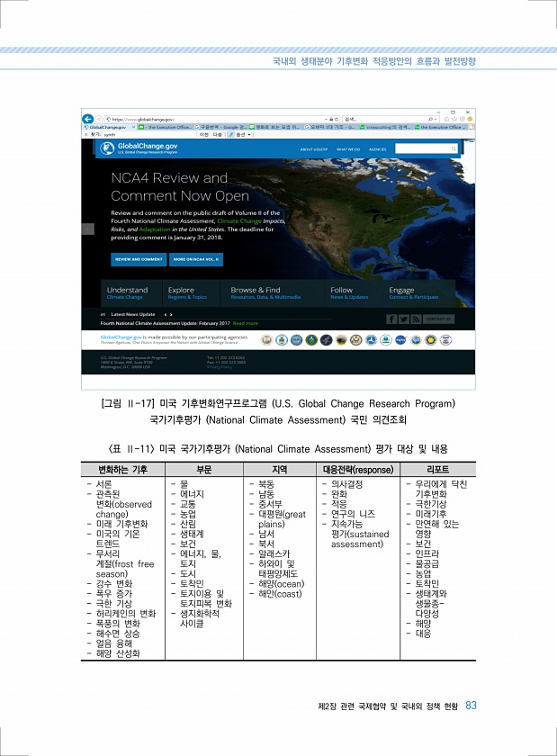Open the What We Do menu
This screenshot has width=557, height=756.
(348, 148)
